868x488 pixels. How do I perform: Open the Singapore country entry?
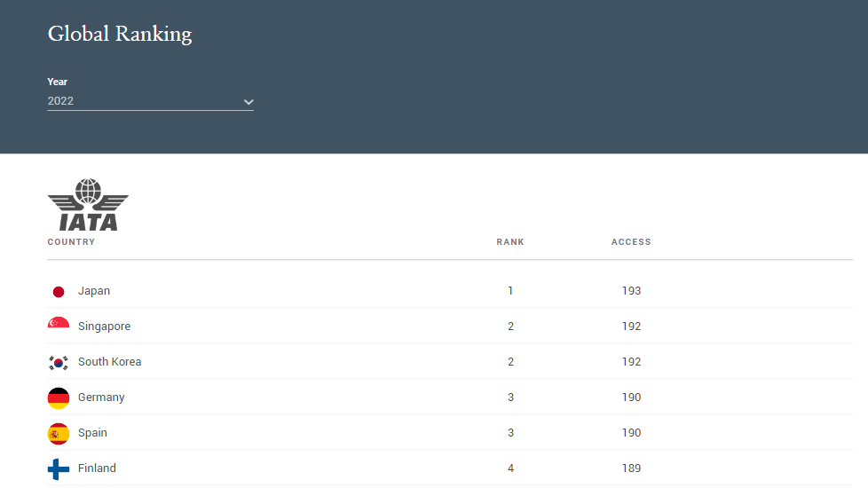coord(104,327)
